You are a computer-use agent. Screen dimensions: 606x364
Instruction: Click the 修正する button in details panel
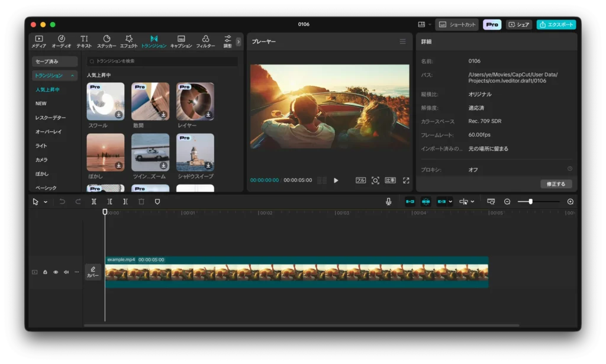point(556,184)
